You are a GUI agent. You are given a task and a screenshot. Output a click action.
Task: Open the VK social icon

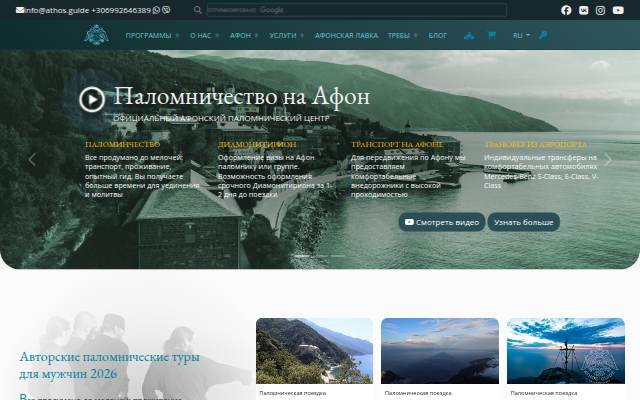[x=583, y=10]
